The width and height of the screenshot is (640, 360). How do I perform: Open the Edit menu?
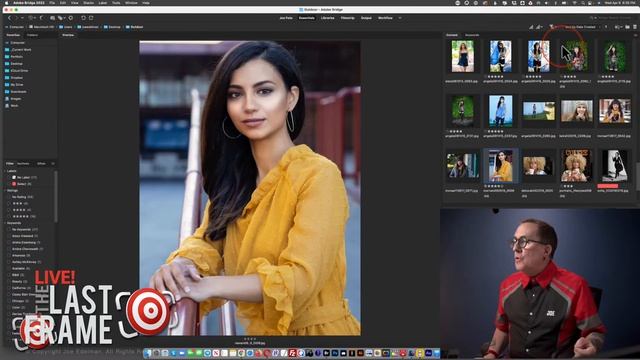pyautogui.click(x=63, y=3)
